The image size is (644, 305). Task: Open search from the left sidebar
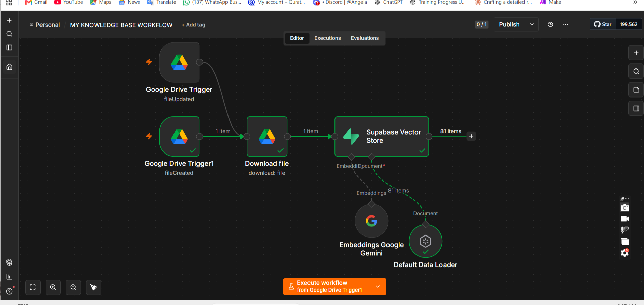pyautogui.click(x=9, y=34)
